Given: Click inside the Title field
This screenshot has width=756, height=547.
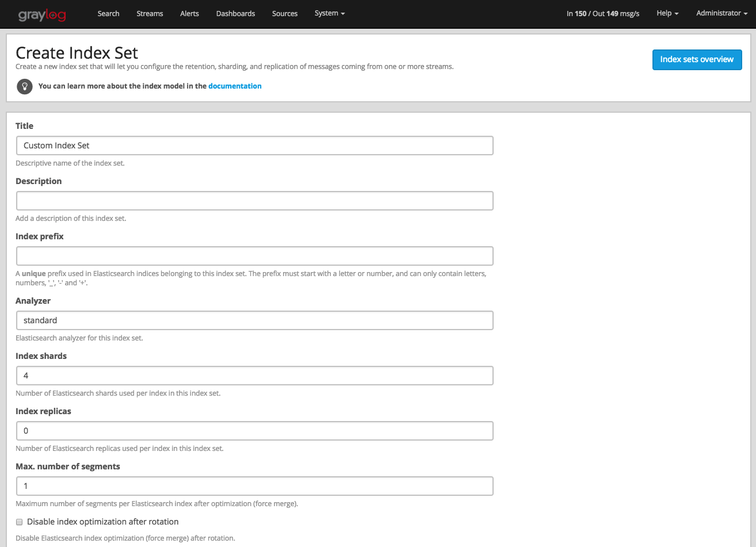Looking at the screenshot, I should 254,145.
